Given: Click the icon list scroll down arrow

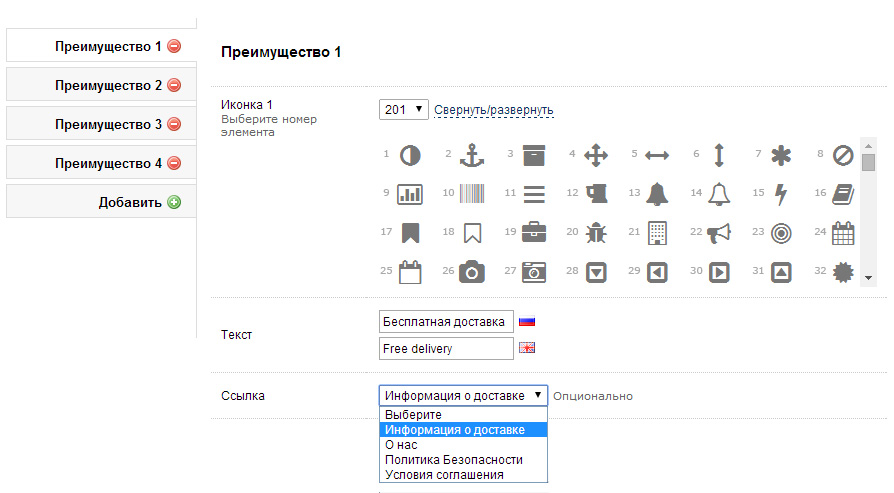Looking at the screenshot, I should (x=868, y=277).
